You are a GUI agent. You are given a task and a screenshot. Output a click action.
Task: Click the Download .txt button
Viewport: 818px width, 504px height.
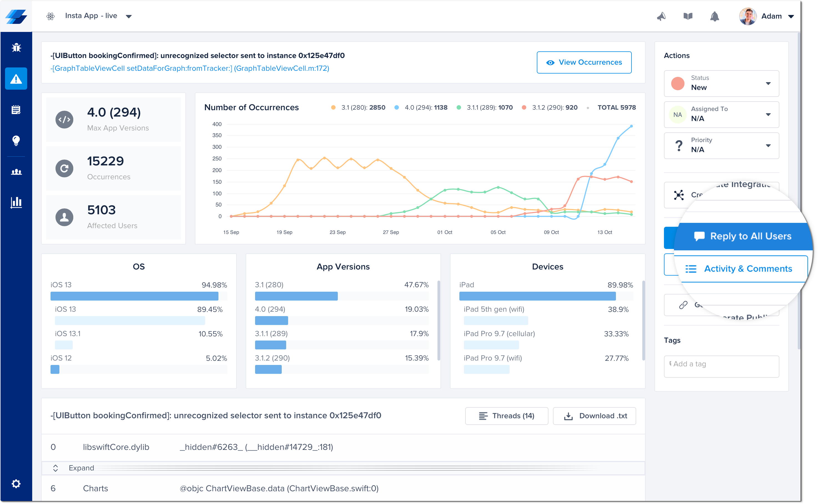[594, 416]
